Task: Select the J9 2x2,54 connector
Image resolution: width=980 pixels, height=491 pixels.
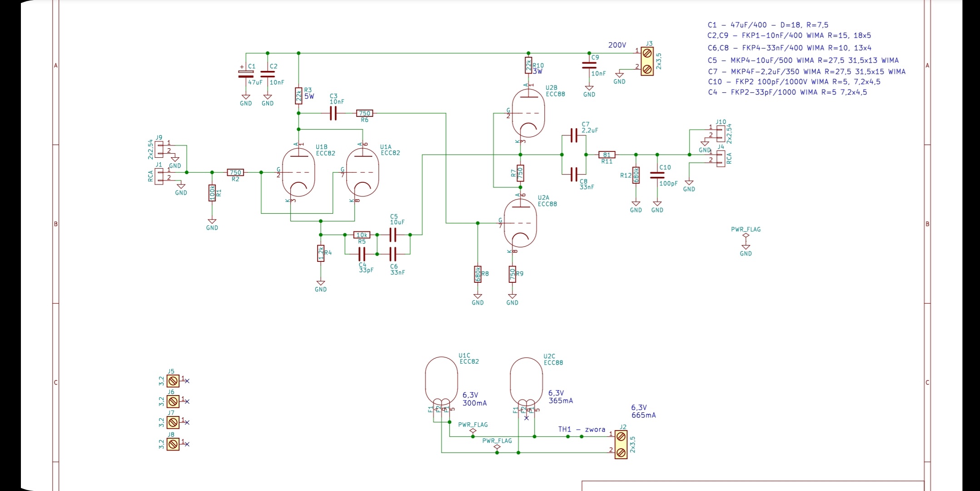Action: pyautogui.click(x=159, y=149)
